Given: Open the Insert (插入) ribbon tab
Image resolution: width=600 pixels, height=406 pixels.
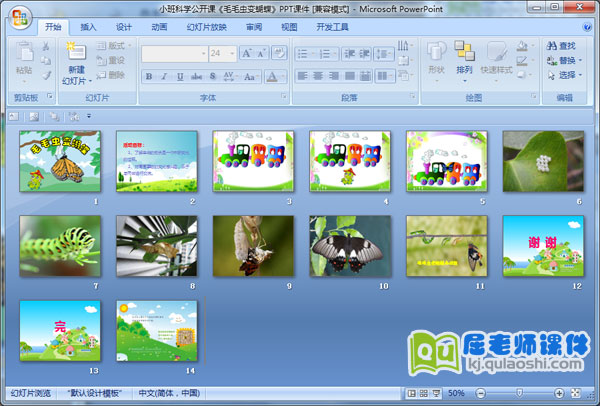Looking at the screenshot, I should tap(89, 27).
